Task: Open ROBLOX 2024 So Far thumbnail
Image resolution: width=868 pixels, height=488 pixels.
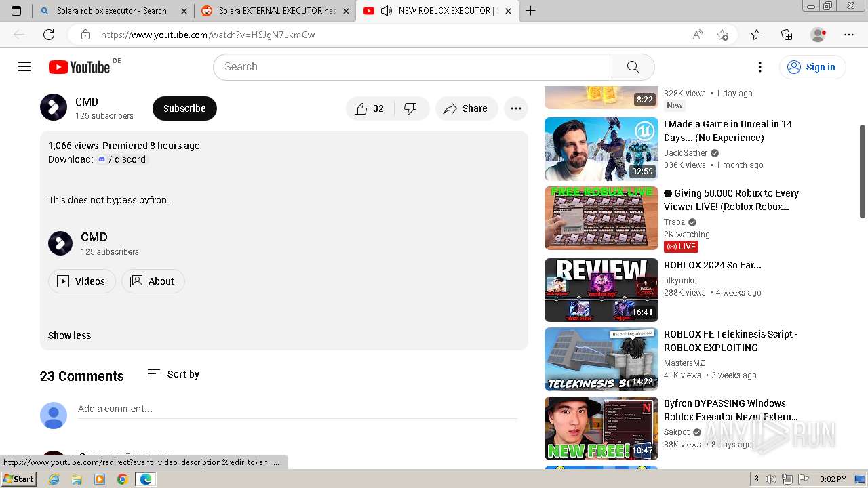Action: [x=601, y=290]
